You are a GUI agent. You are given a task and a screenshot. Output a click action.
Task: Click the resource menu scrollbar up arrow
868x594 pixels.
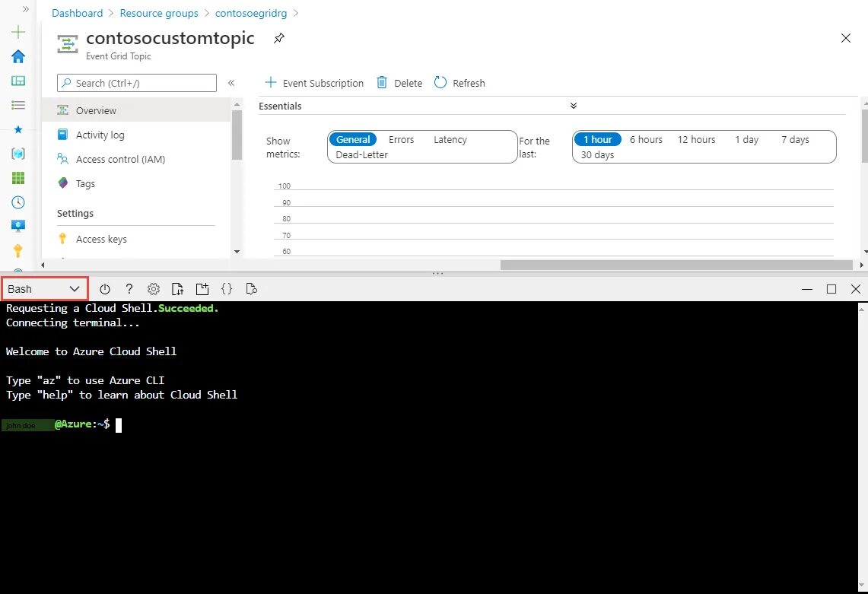237,103
